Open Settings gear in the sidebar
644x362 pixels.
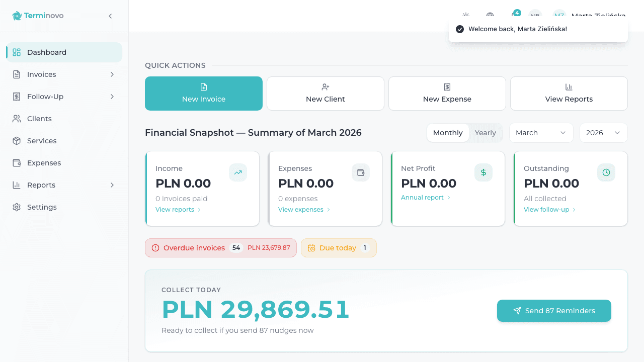click(17, 207)
